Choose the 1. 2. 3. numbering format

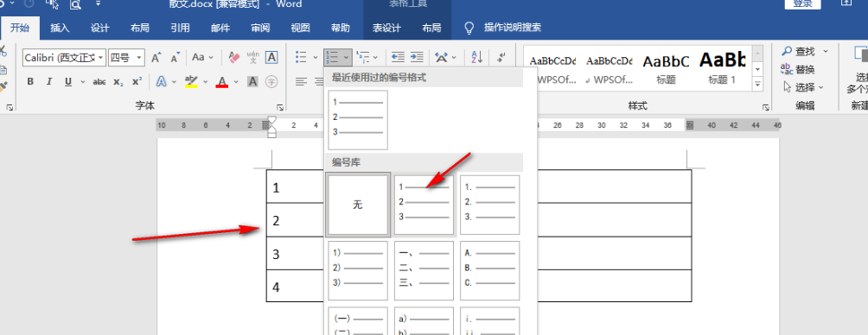[490, 205]
